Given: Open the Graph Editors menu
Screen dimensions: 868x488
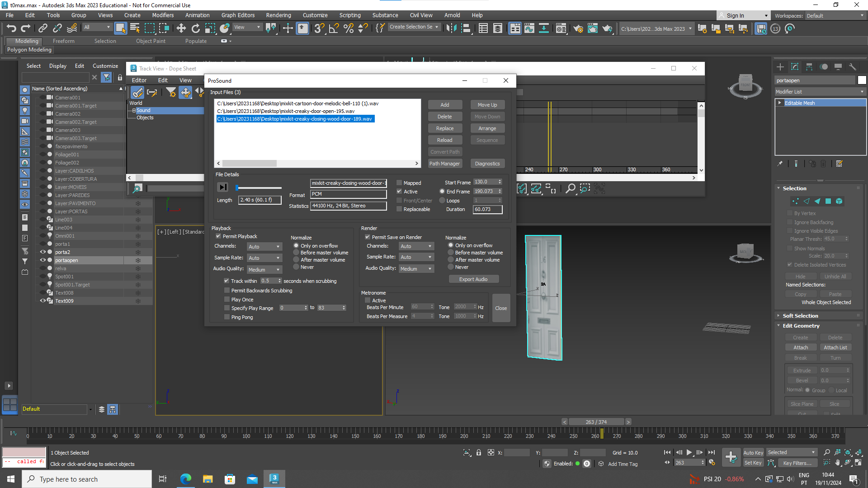Looking at the screenshot, I should pyautogui.click(x=238, y=15).
